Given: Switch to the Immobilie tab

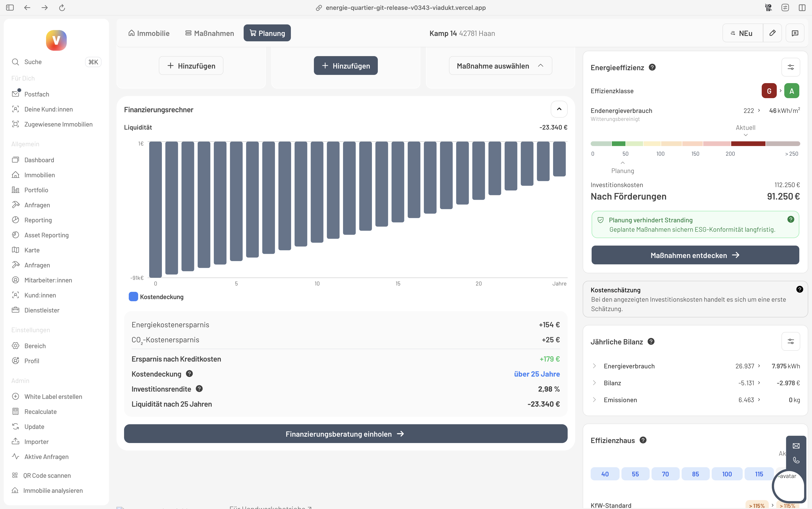Looking at the screenshot, I should click(x=149, y=33).
